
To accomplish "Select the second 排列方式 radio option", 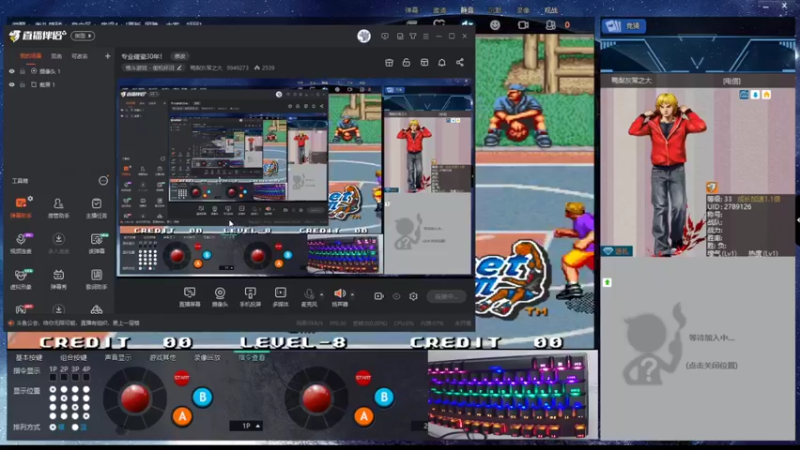I will click(x=75, y=427).
